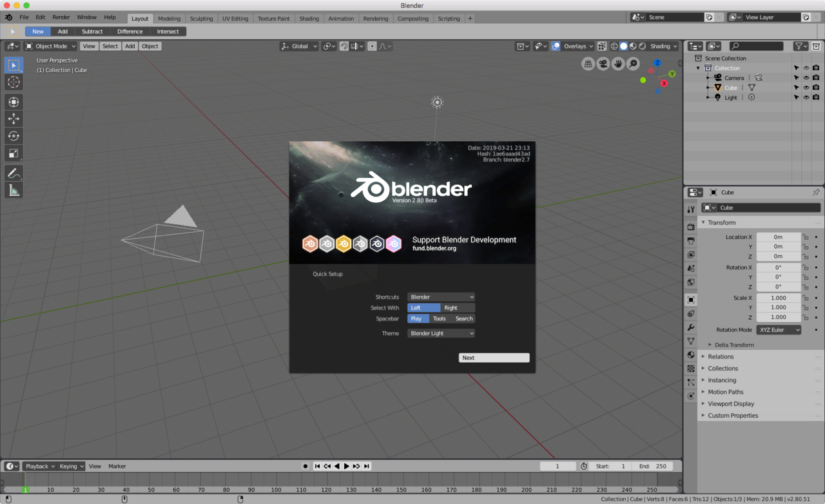Click the pan hand gizmo button
The height and width of the screenshot is (504, 825).
pos(618,64)
